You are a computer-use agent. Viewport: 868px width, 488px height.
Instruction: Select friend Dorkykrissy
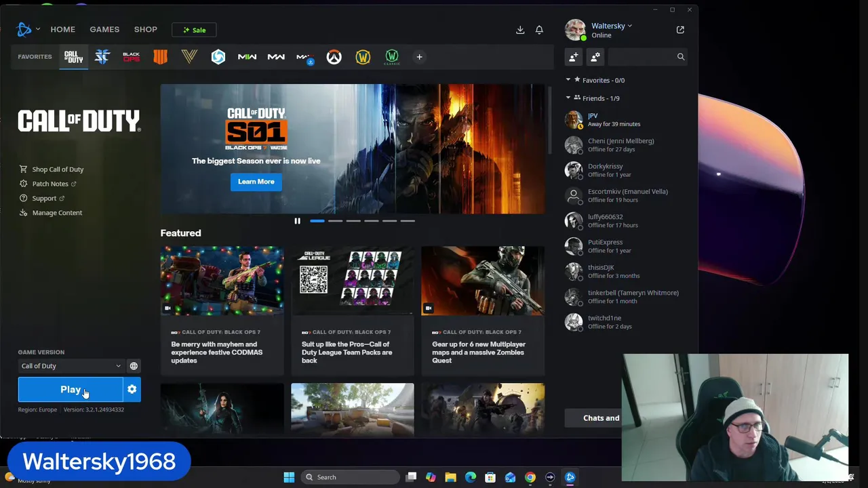pyautogui.click(x=627, y=170)
